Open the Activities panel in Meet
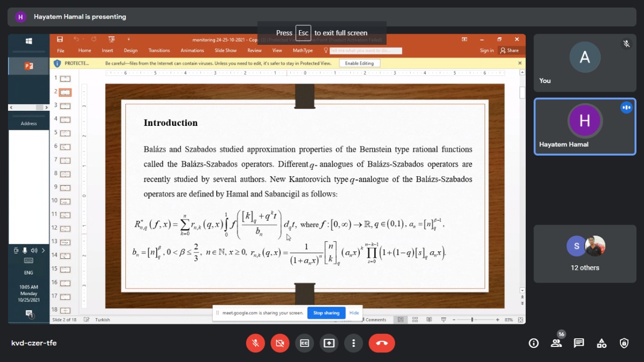The height and width of the screenshot is (362, 644). [602, 343]
